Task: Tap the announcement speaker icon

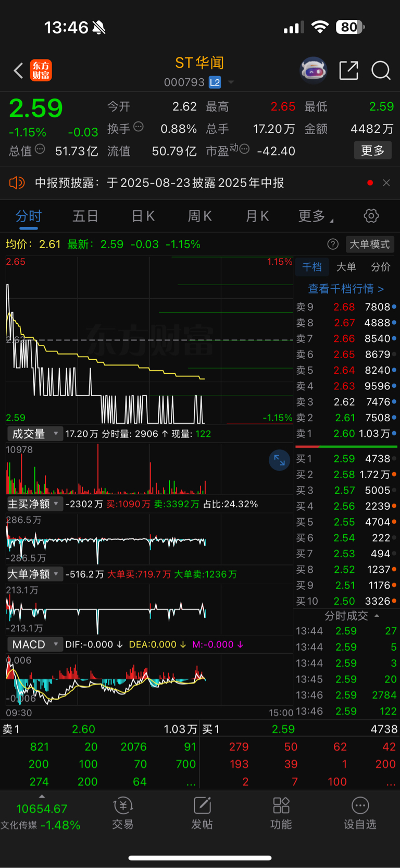Action: pos(17,183)
